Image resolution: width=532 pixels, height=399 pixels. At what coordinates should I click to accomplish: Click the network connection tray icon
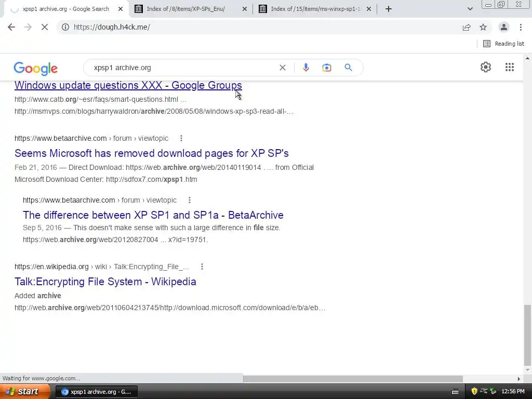[x=484, y=391]
